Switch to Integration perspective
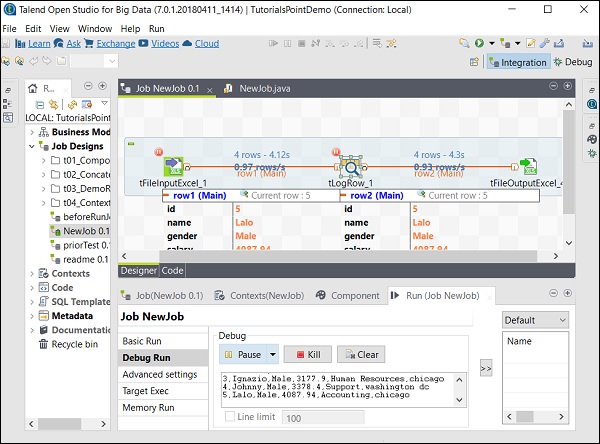Screen dimensions: 600x444 (x=518, y=62)
